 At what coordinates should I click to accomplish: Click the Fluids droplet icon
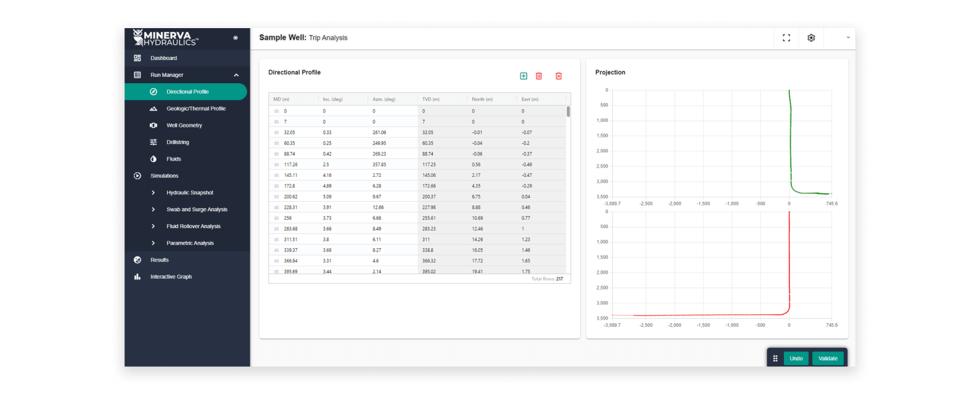[154, 159]
